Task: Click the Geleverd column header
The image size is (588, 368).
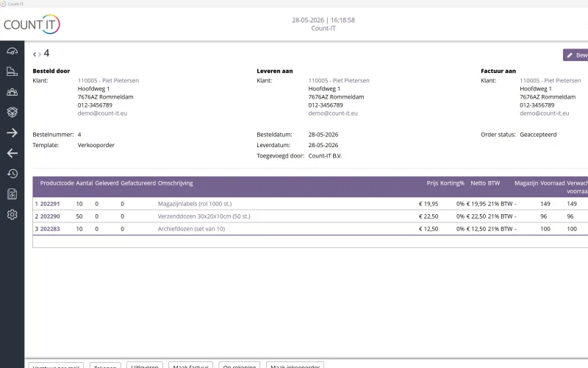Action: click(107, 183)
